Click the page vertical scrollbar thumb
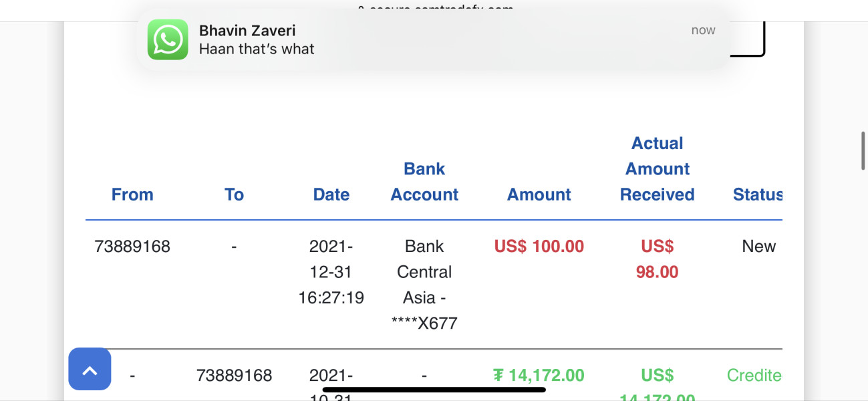868x401 pixels. (863, 151)
